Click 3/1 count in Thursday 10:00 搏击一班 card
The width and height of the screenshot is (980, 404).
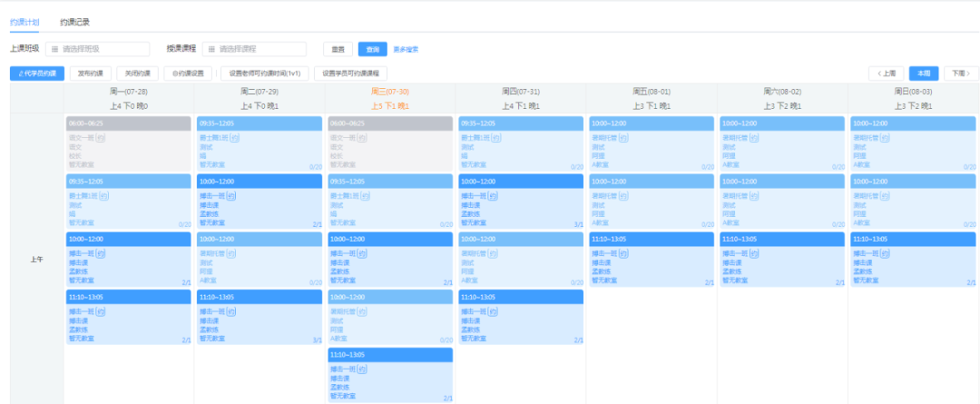tap(578, 224)
